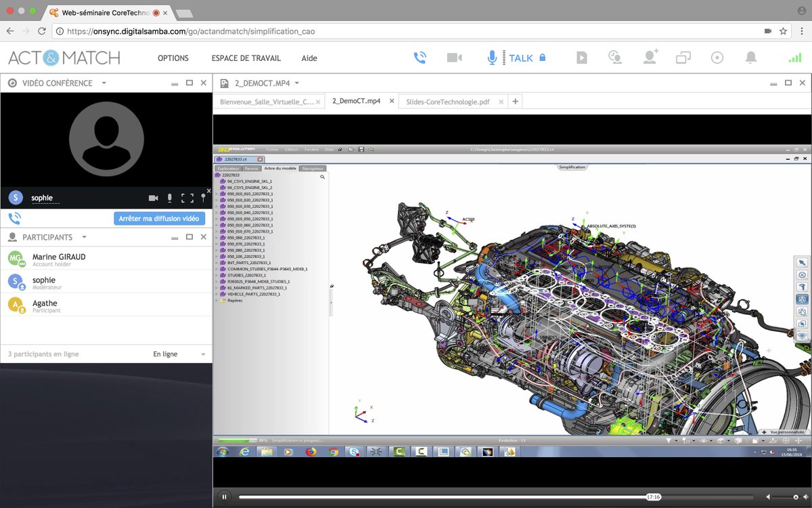This screenshot has width=812, height=508.
Task: Pause the video playback
Action: pos(224,496)
